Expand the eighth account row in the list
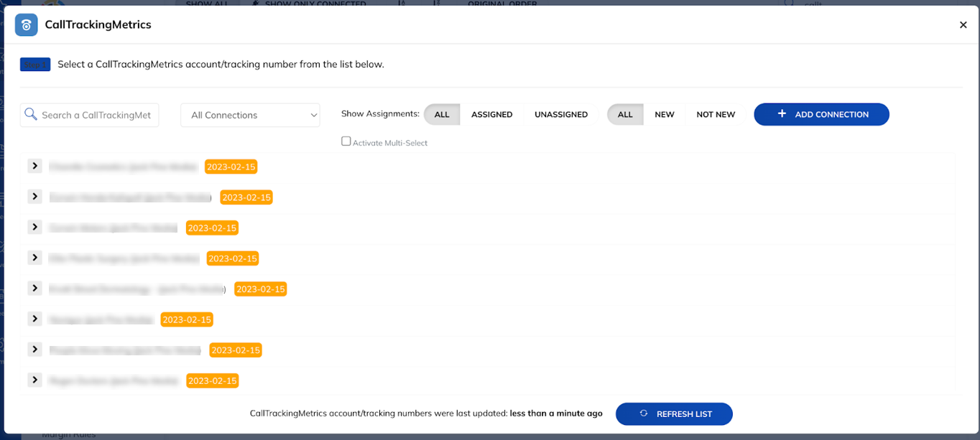980x440 pixels. pyautogui.click(x=34, y=380)
